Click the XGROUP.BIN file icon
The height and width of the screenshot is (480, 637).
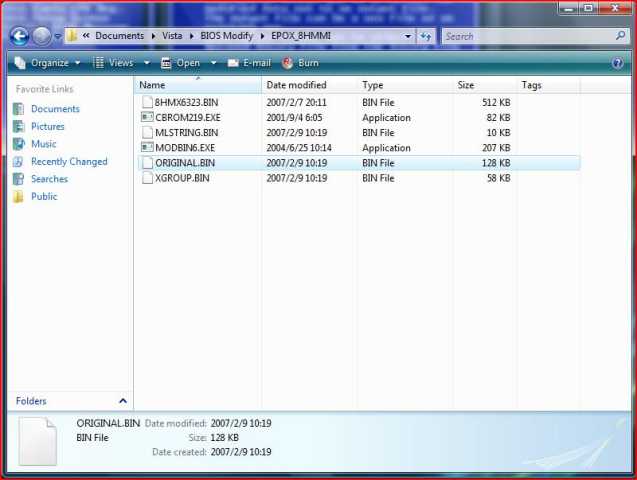click(x=147, y=178)
